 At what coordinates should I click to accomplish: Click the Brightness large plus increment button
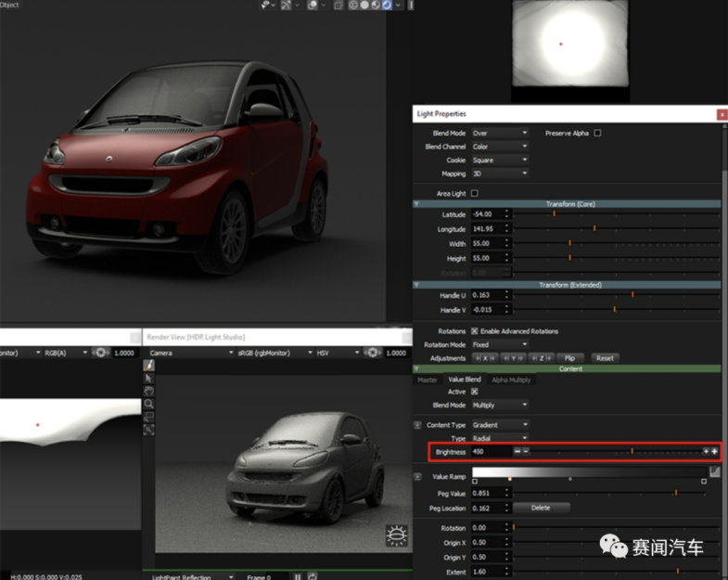click(x=714, y=451)
